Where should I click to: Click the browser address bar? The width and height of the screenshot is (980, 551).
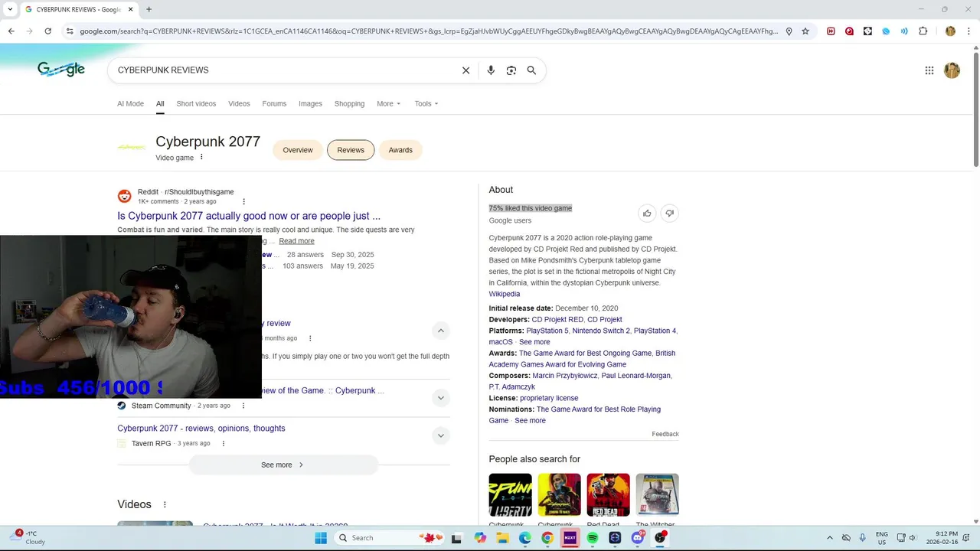(x=429, y=31)
